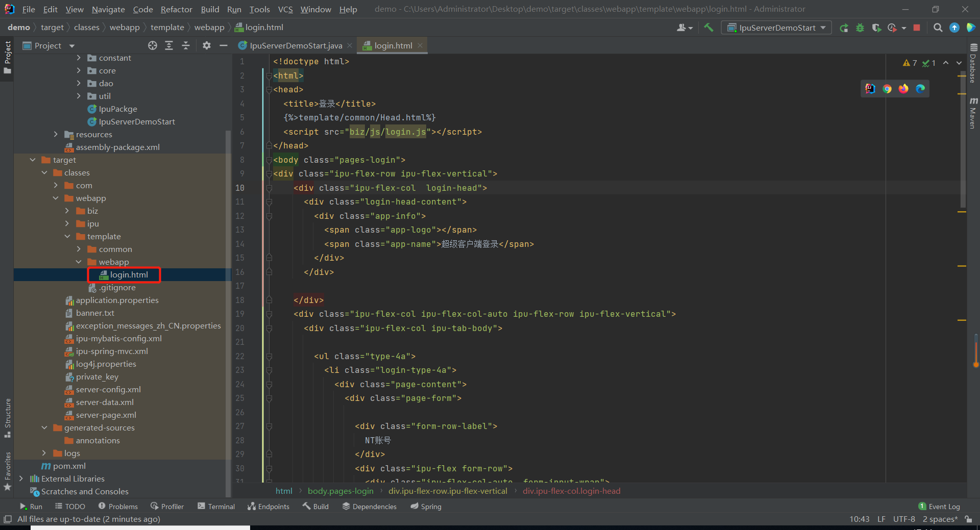Click the Build project hammer icon
The height and width of the screenshot is (530, 980).
(708, 28)
